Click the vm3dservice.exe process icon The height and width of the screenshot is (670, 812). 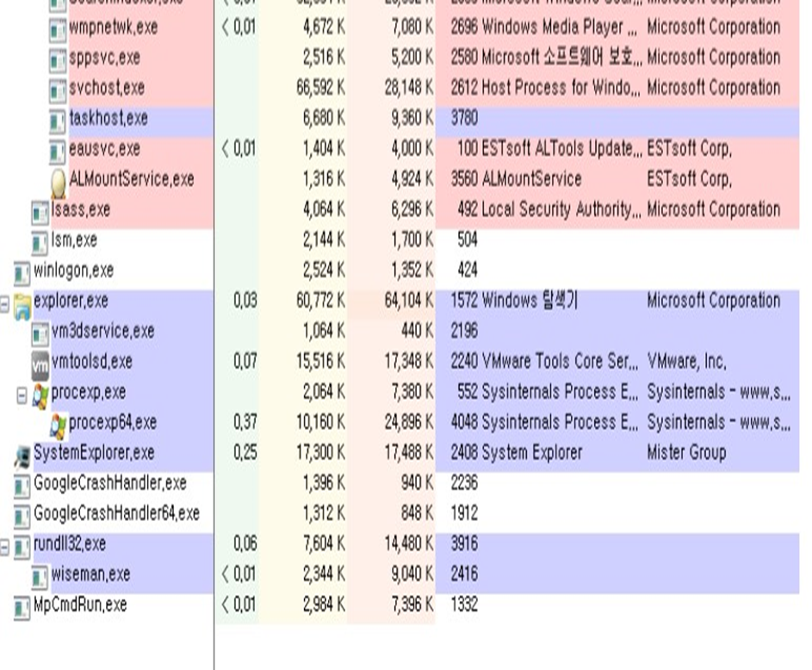point(40,334)
